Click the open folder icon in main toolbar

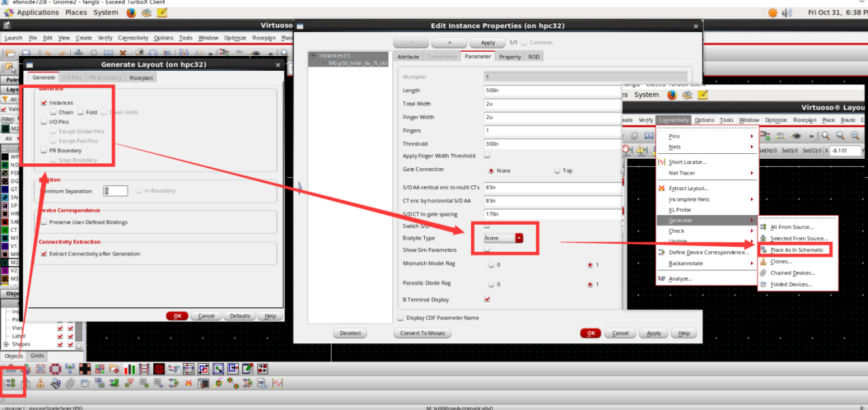(10, 52)
